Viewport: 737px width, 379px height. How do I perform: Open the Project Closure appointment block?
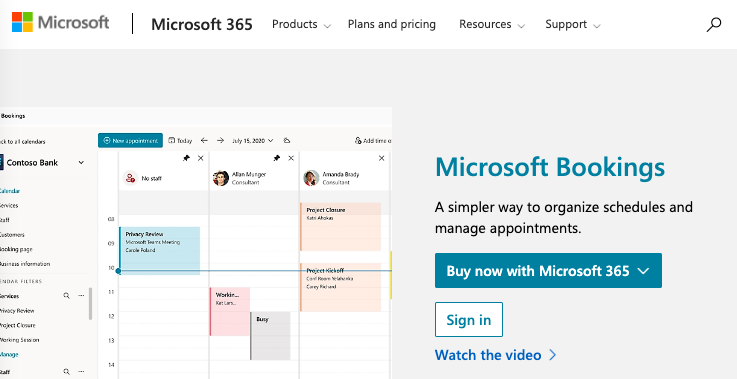click(x=340, y=227)
